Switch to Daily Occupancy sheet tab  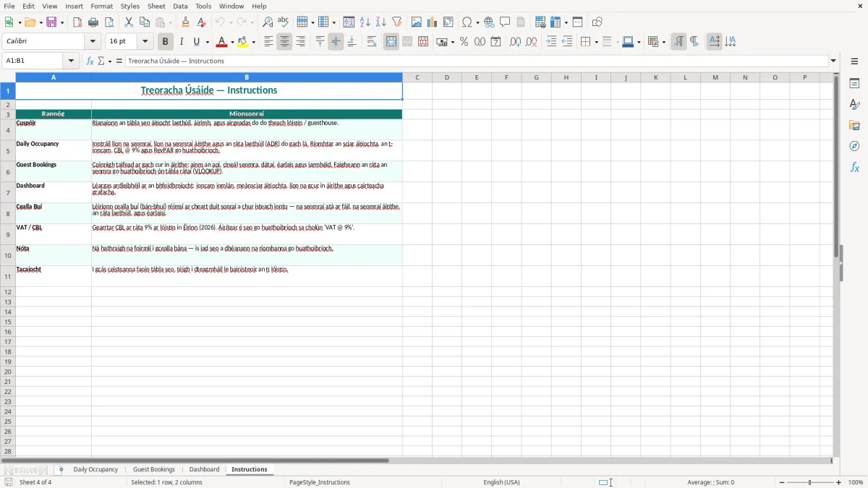[x=95, y=470]
